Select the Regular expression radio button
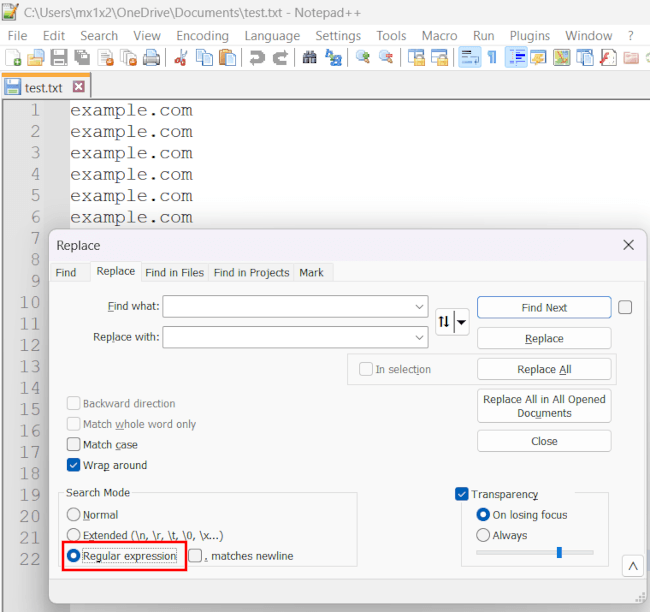Viewport: 650px width, 612px height. click(x=73, y=556)
